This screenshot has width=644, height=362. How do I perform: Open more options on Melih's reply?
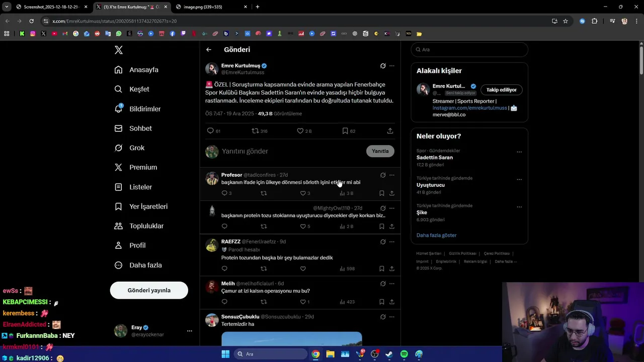[392, 284]
